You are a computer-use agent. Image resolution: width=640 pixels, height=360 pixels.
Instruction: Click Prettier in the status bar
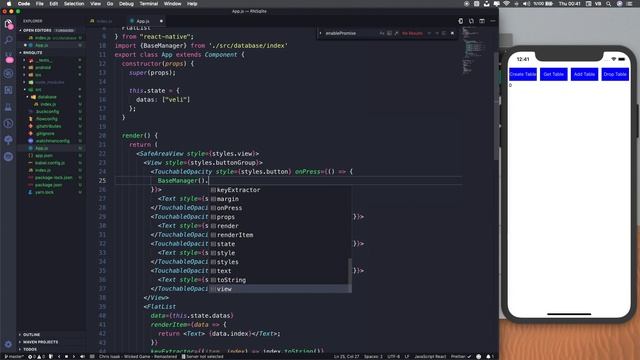coord(460,357)
